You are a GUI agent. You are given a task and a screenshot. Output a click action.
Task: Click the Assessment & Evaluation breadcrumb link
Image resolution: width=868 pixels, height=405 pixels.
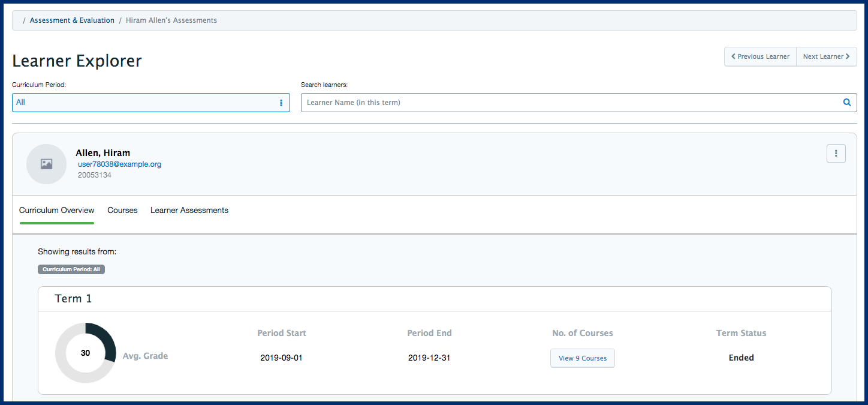[72, 20]
